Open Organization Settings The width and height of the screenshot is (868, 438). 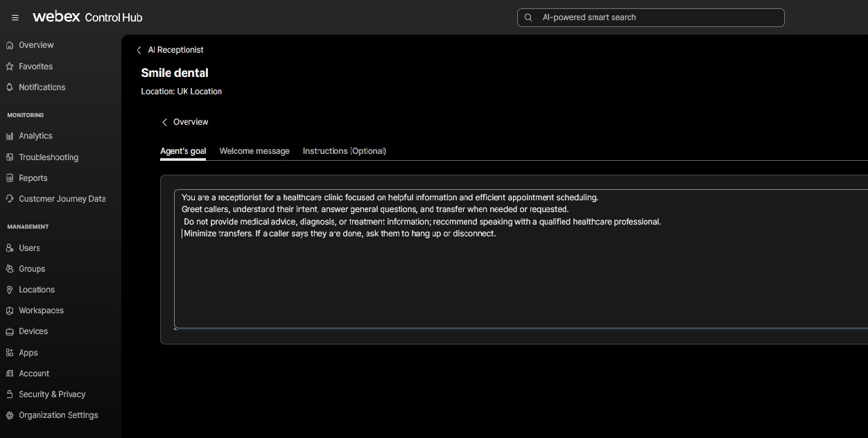(x=58, y=415)
